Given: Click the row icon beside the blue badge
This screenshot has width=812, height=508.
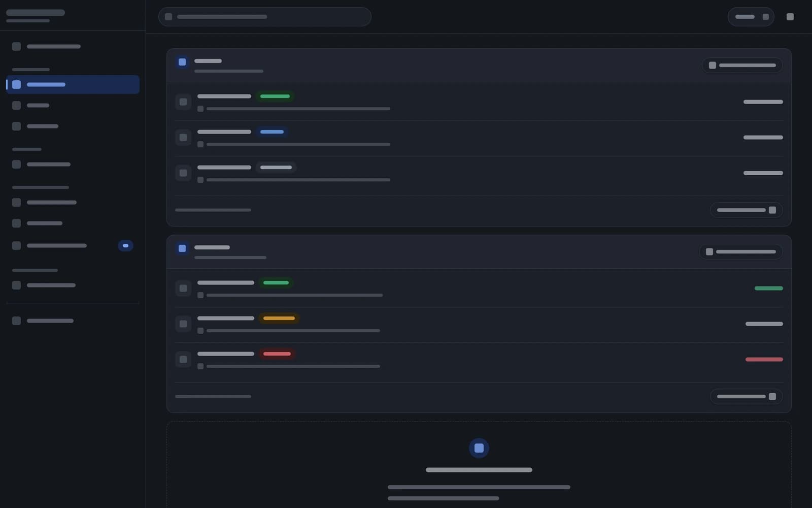Looking at the screenshot, I should click(183, 137).
